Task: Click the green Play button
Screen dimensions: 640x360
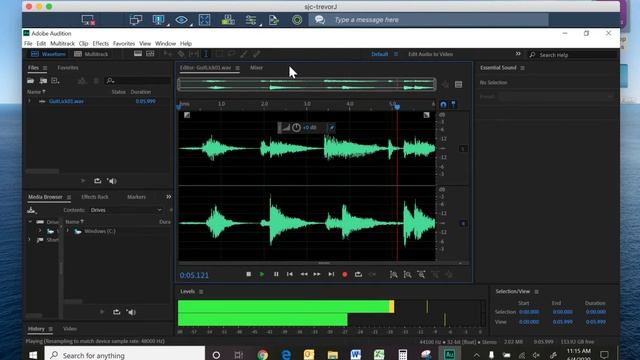Action: (262, 274)
